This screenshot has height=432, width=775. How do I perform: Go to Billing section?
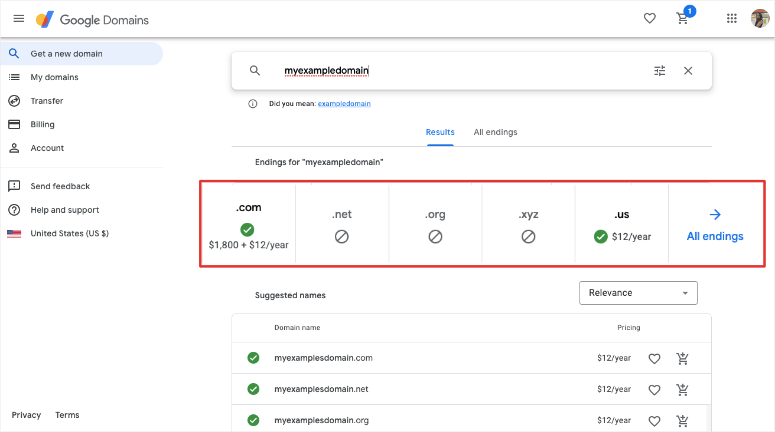42,124
